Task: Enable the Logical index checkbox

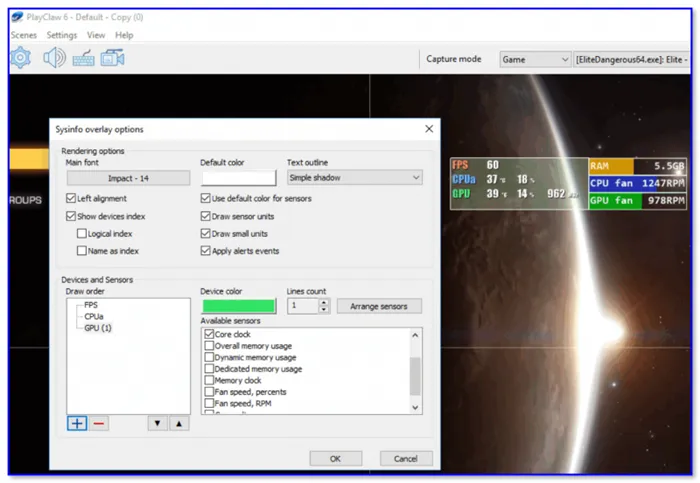Action: 81,233
